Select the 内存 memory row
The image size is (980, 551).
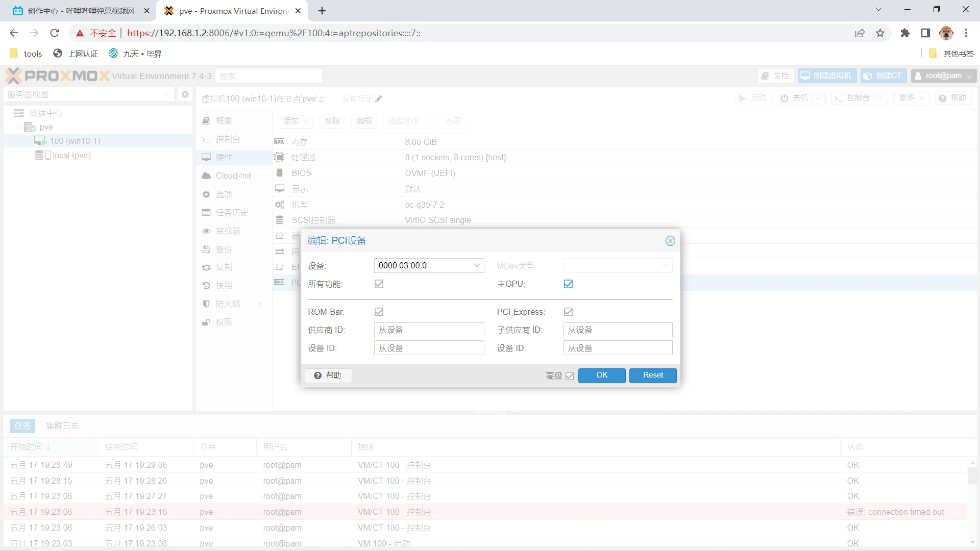pyautogui.click(x=626, y=142)
